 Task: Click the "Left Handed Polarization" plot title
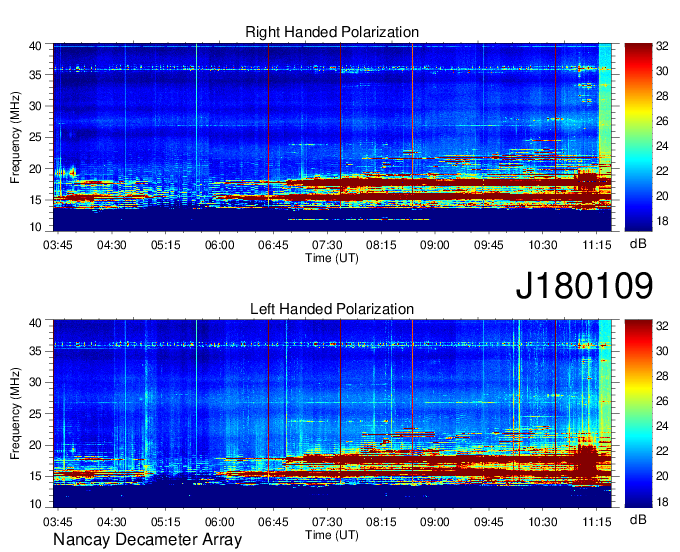(332, 309)
